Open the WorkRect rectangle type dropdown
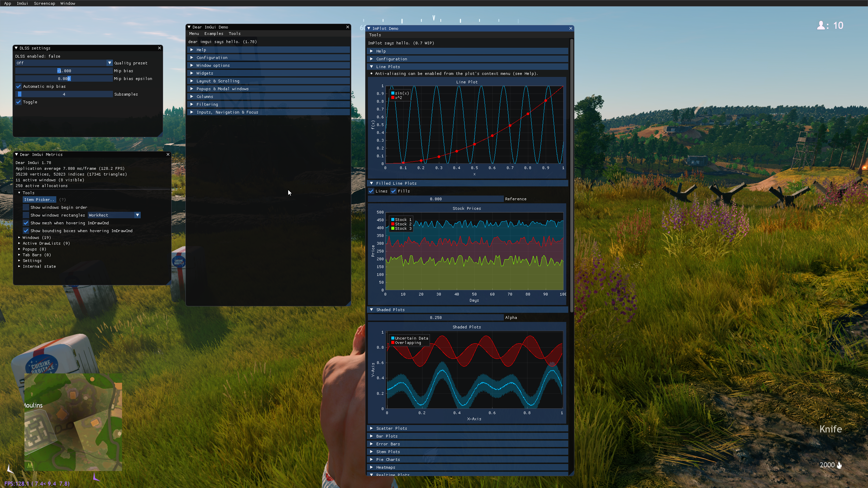This screenshot has height=488, width=868. pyautogui.click(x=114, y=215)
